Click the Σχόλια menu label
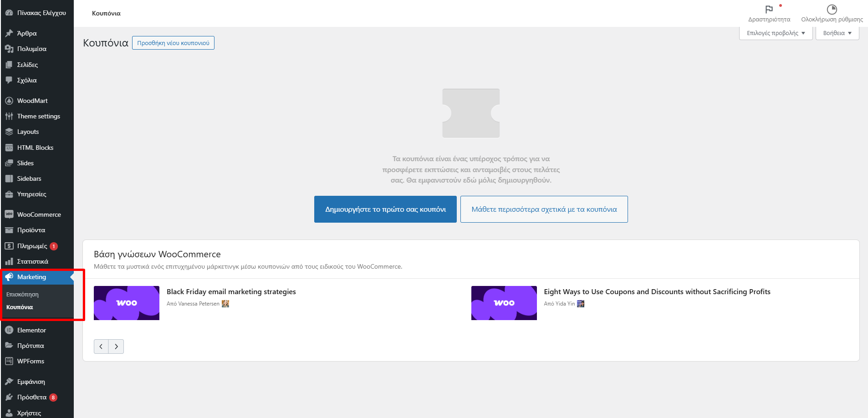The width and height of the screenshot is (868, 418). [x=27, y=80]
